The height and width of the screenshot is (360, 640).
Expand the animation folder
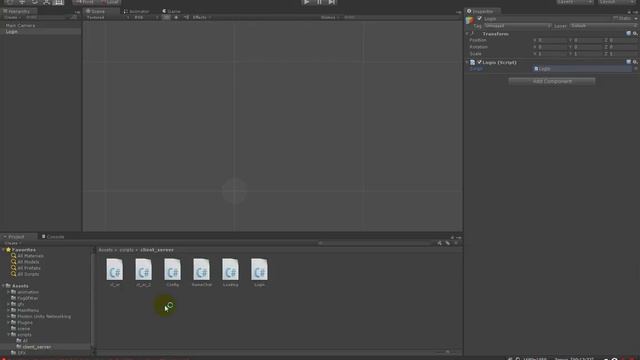point(9,292)
